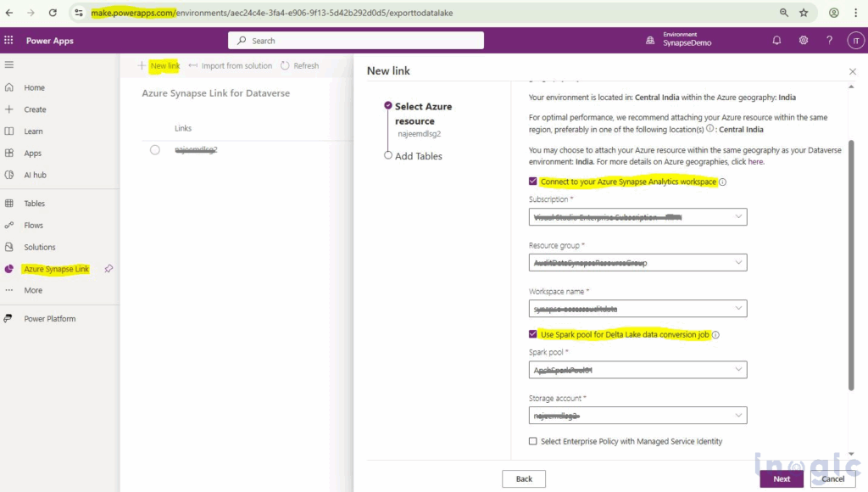Click the Refresh toolbar action
Screen dimensions: 868x492
(302, 65)
